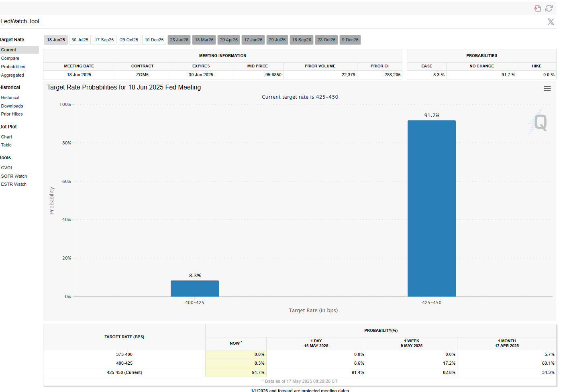Click the X (Twitter) share icon

tap(551, 22)
